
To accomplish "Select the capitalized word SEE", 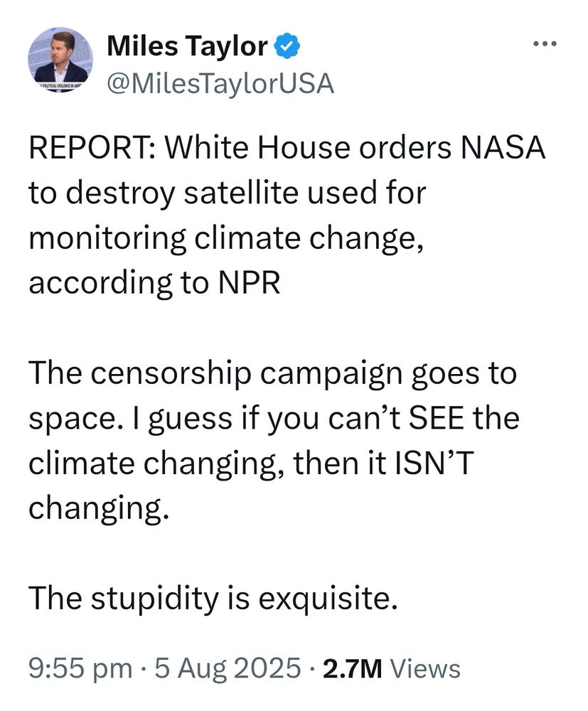I will pos(437,417).
